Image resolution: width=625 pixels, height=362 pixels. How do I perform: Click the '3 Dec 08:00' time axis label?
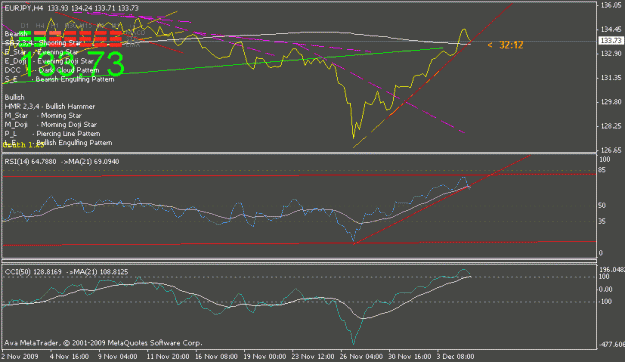click(456, 356)
